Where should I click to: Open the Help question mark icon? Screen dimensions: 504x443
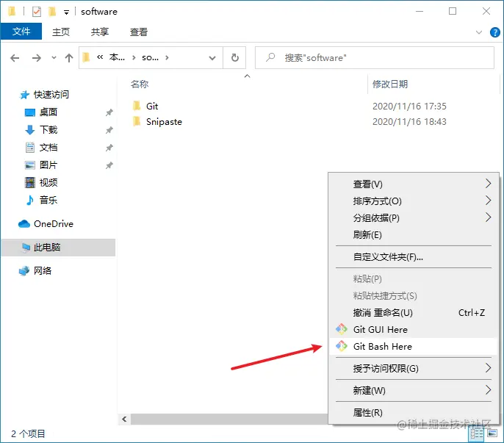494,32
